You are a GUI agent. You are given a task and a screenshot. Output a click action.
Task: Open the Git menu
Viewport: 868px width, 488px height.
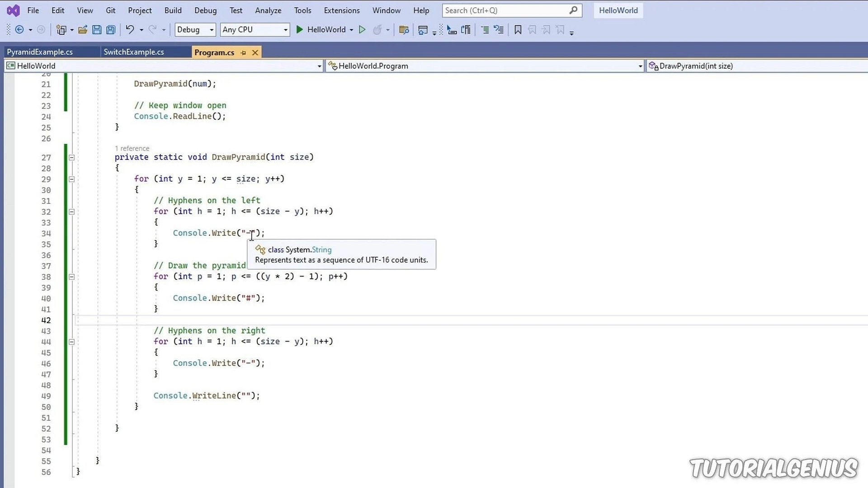coord(111,10)
